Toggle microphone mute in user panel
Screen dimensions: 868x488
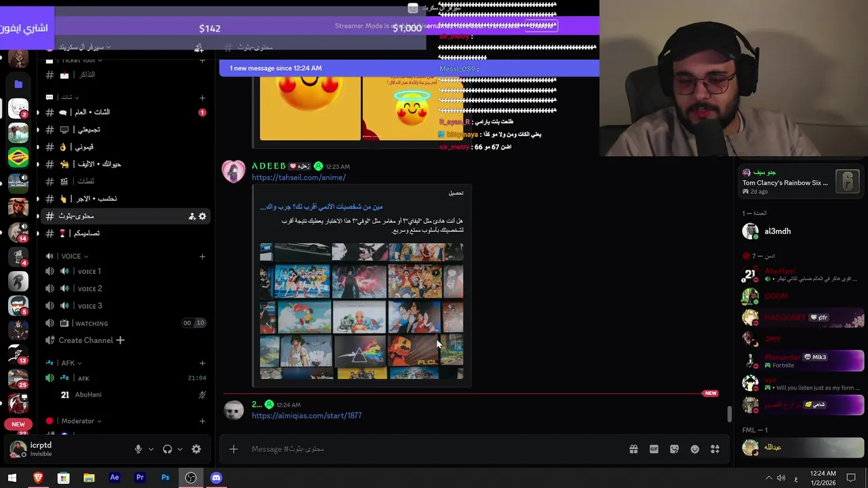[138, 449]
